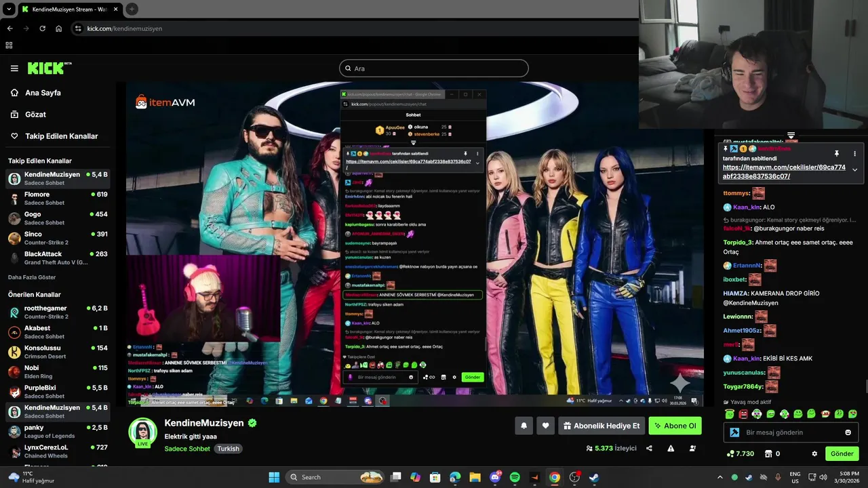Image resolution: width=868 pixels, height=488 pixels.
Task: Select the KendineMuzisyen Stream browser tab
Action: [69, 9]
